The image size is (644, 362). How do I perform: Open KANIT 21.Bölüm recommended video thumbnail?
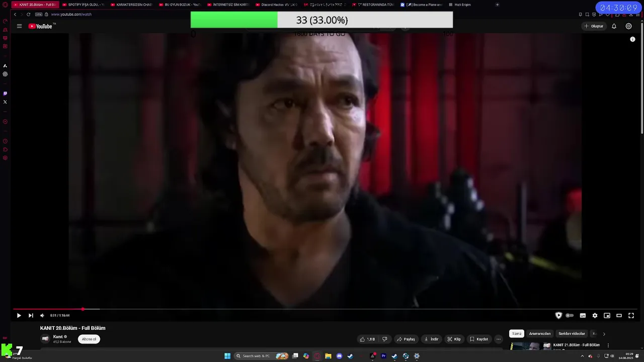click(530, 346)
